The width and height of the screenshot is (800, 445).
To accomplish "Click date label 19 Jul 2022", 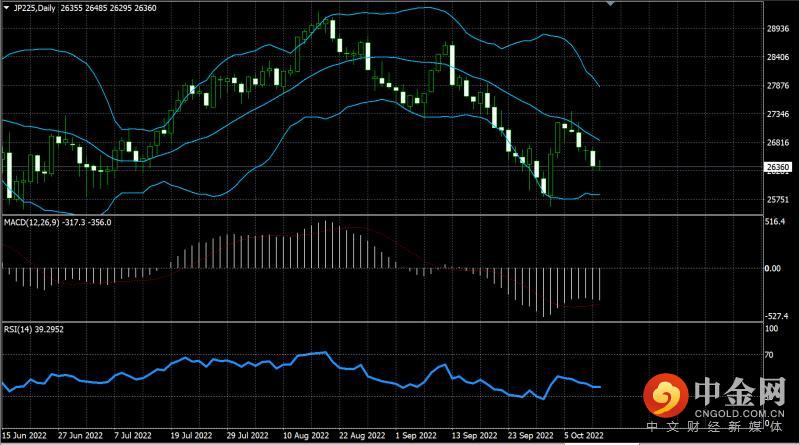I will coord(191,435).
